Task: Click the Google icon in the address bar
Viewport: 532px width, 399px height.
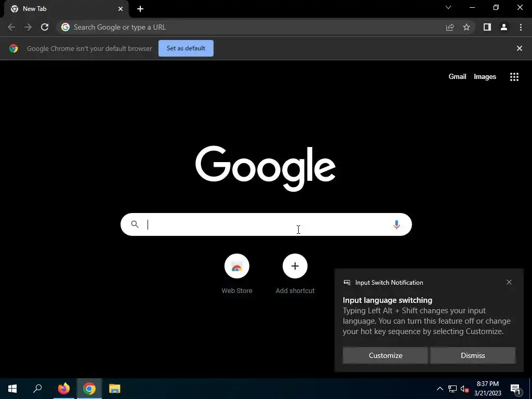Action: (x=65, y=27)
